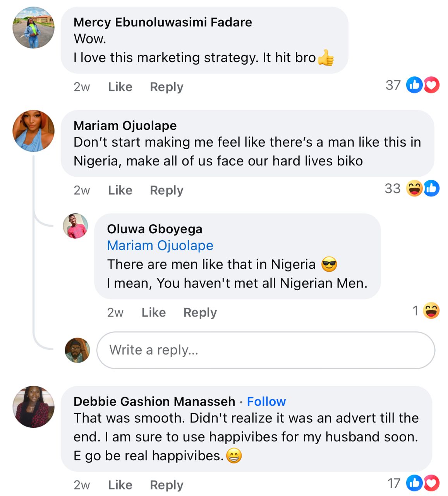
Task: Like Mariam Ojuolape's comment
Action: (120, 190)
